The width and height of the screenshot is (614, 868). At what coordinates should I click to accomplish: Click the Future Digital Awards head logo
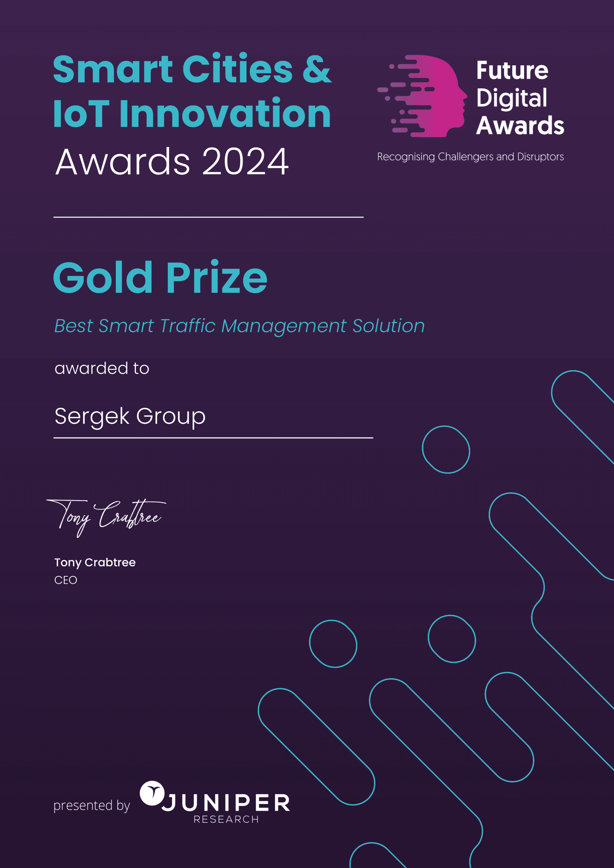click(422, 96)
